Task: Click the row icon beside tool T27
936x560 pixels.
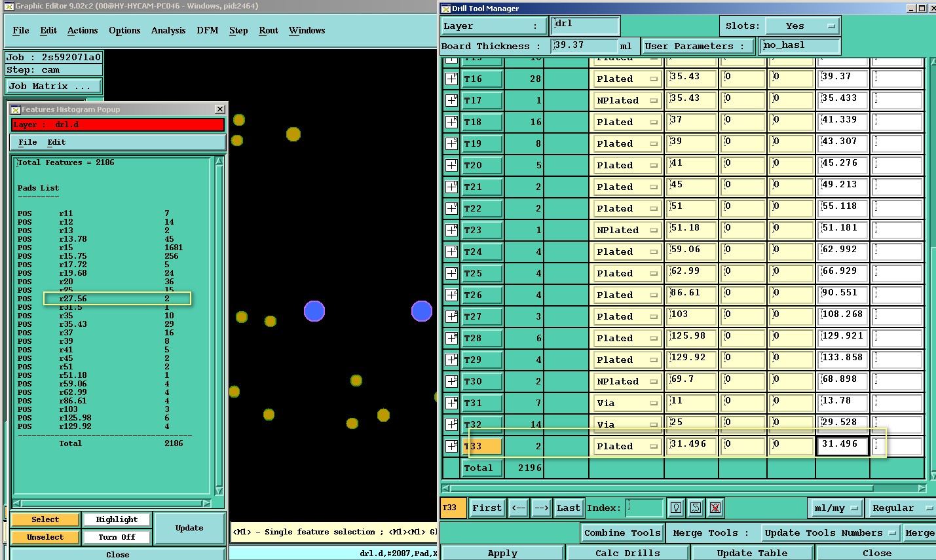Action: tap(451, 316)
